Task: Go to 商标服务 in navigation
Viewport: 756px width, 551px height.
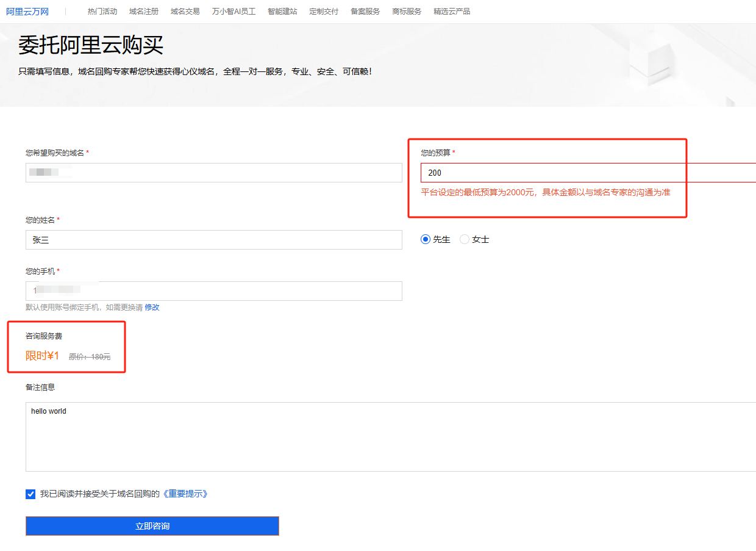Action: click(407, 12)
